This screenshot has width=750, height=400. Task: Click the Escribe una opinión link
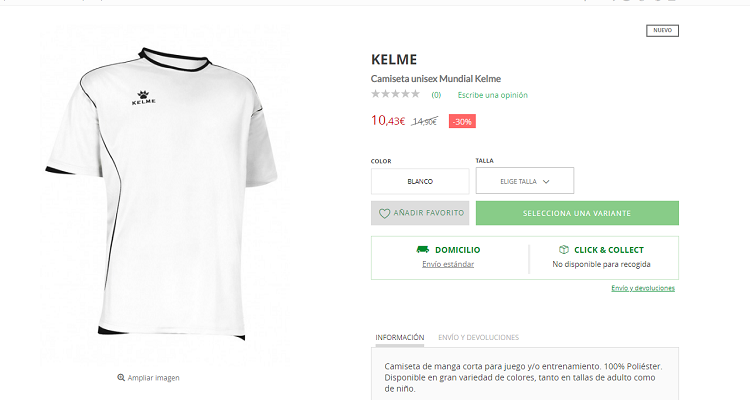(x=492, y=95)
